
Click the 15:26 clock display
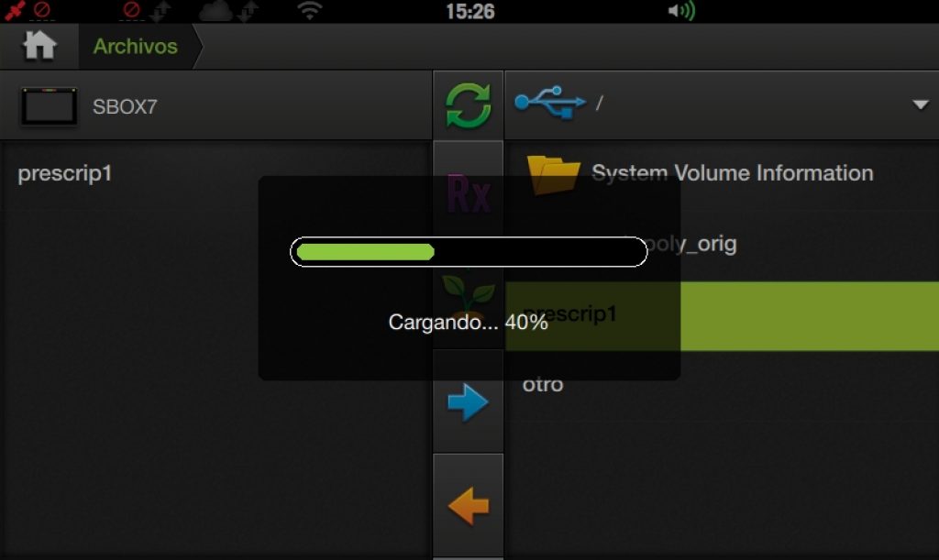click(470, 11)
